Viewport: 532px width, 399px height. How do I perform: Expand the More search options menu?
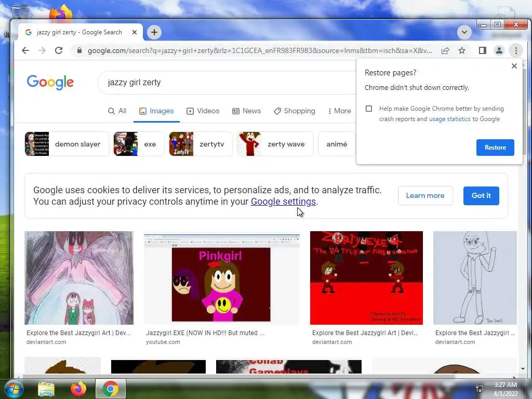pos(339,111)
